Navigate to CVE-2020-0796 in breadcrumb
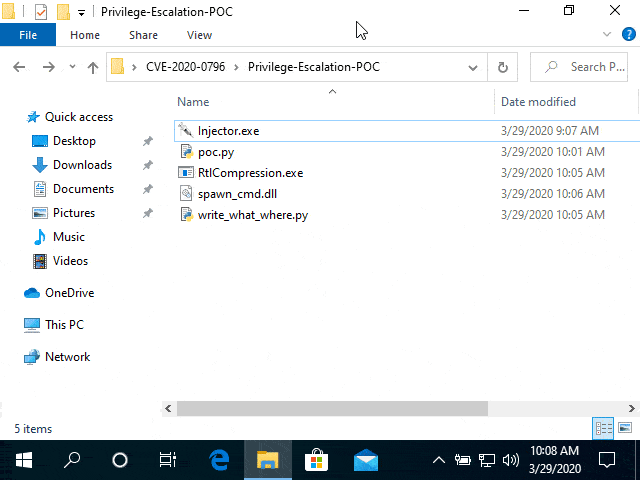Screen dimensions: 640x480 click(186, 67)
